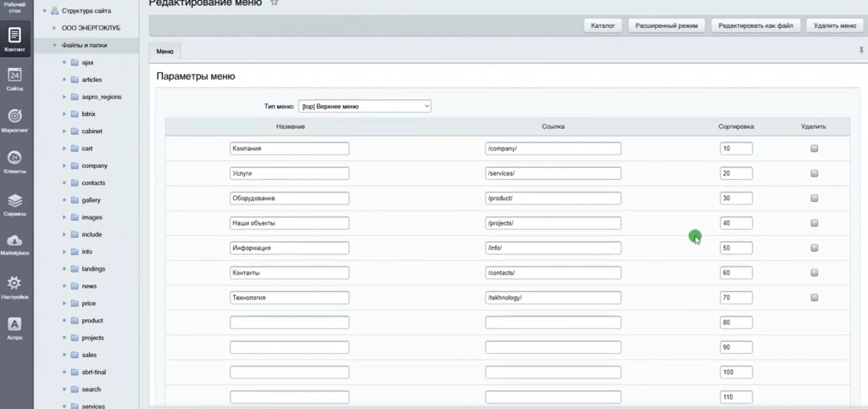Viewport: 868px width, 409px height.
Task: Click the gallery folder icon
Action: pos(75,200)
